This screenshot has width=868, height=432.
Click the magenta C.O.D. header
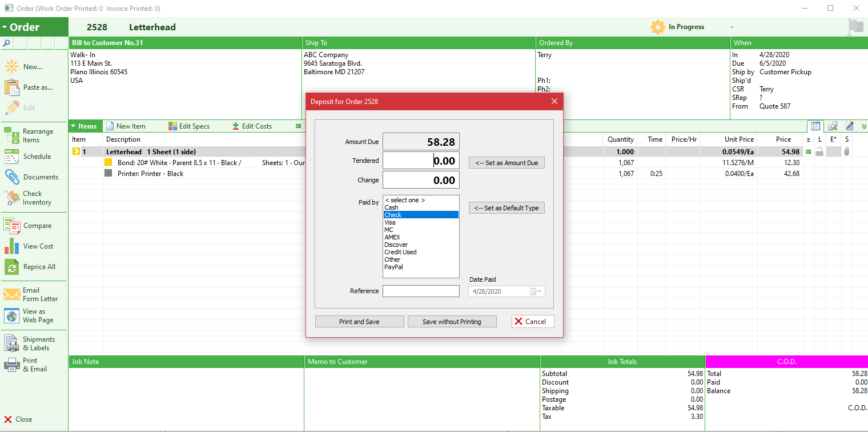787,362
